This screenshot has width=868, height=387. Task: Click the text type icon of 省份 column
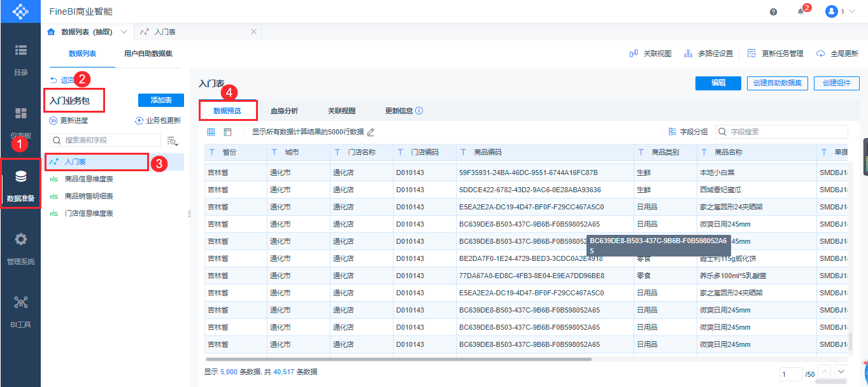click(x=211, y=153)
